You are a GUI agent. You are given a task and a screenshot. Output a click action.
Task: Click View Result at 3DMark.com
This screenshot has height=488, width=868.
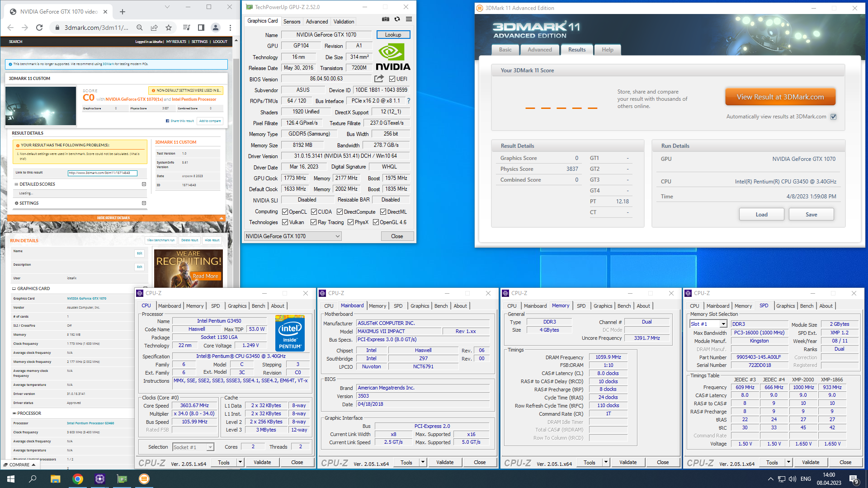tap(780, 97)
